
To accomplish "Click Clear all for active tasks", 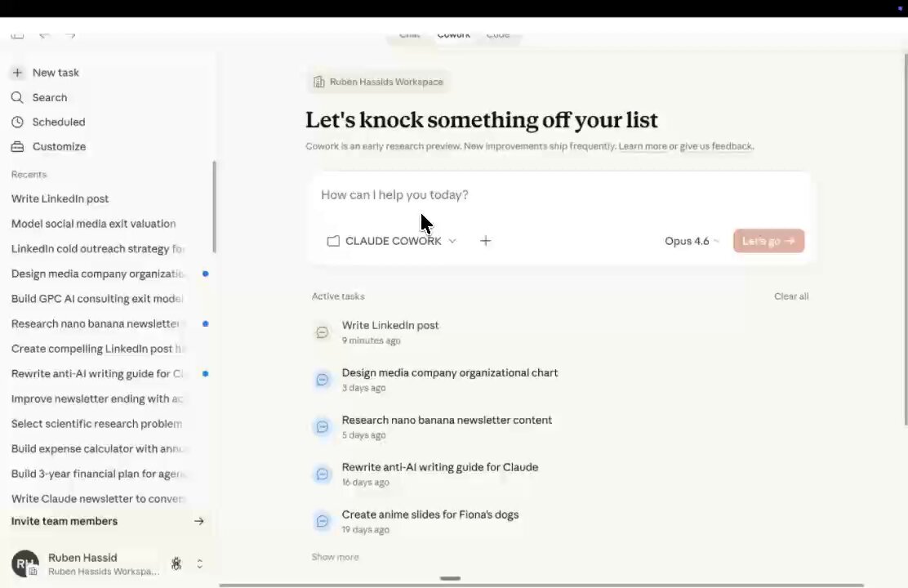I will coord(791,296).
